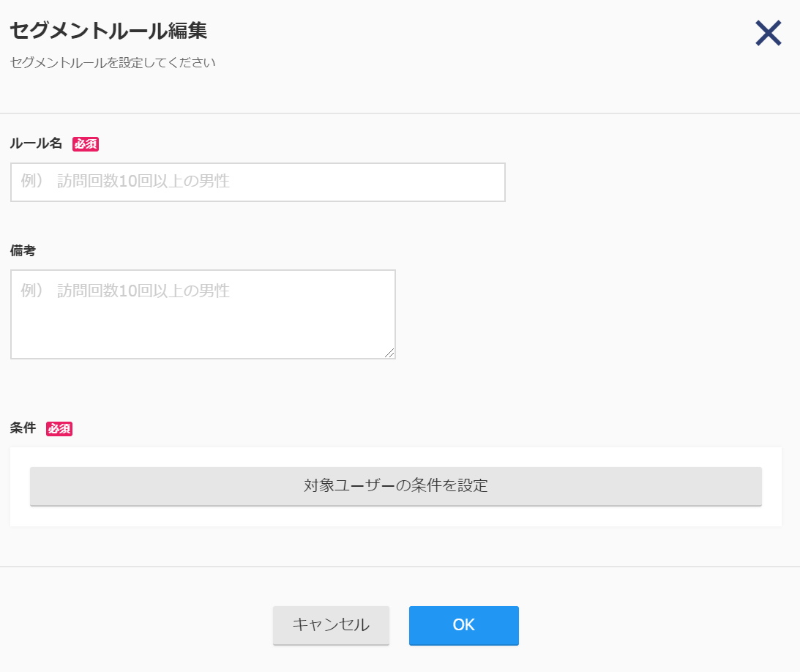The width and height of the screenshot is (800, 672).
Task: Click the 必須 badge beside 条件
Action: coord(59,429)
